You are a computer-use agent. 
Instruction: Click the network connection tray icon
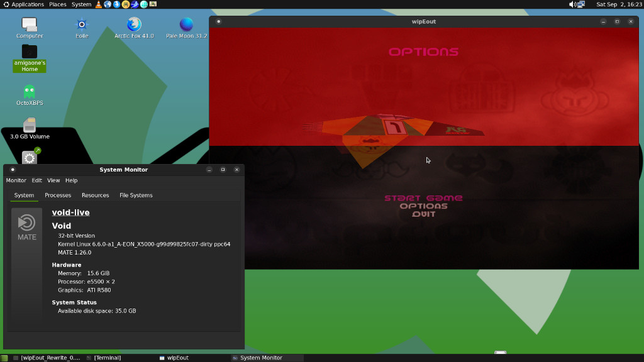(x=581, y=4)
